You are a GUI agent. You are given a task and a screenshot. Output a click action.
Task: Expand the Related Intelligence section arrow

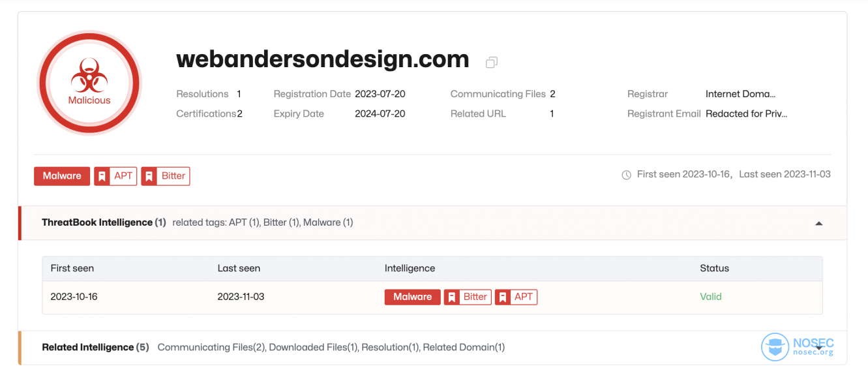coord(818,348)
